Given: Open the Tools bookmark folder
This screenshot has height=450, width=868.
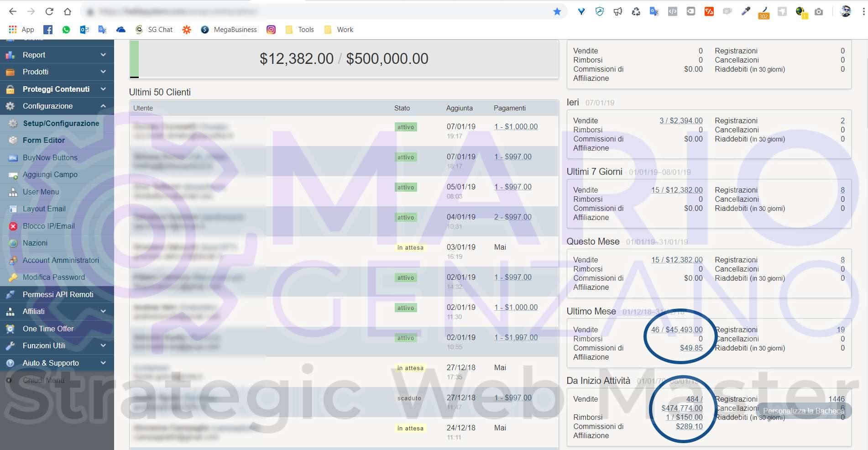Looking at the screenshot, I should click(300, 30).
